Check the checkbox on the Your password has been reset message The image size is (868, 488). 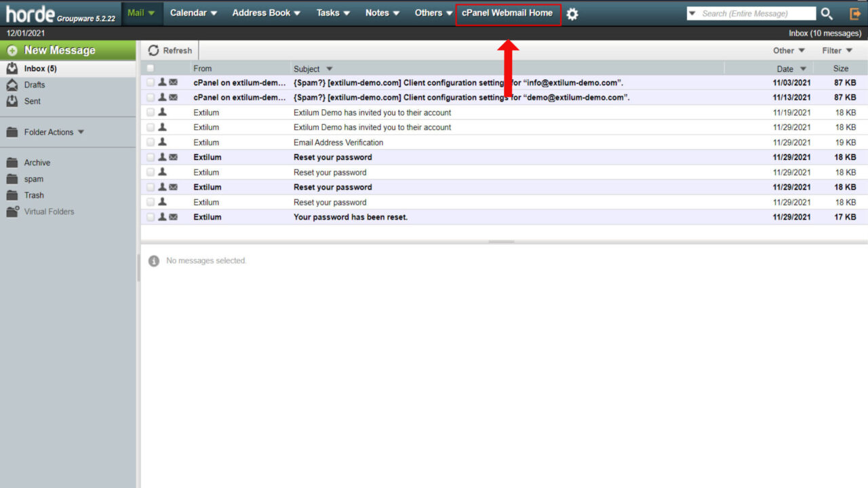150,216
